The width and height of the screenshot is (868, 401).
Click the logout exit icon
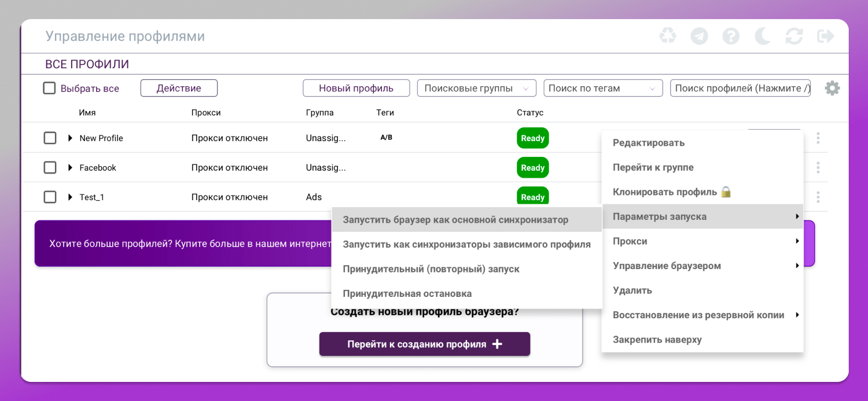coord(826,36)
